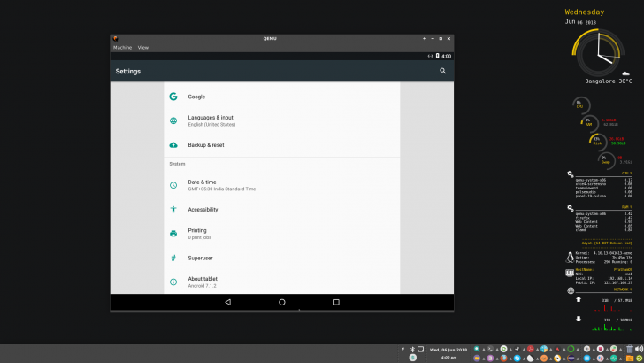Click the Printing printer icon
644x363 pixels.
coord(173,233)
